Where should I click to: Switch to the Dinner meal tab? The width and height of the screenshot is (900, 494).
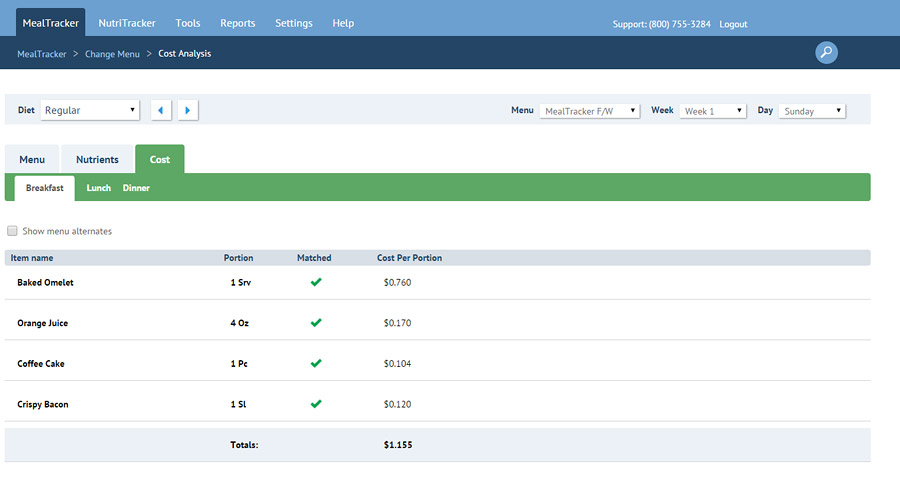point(136,188)
